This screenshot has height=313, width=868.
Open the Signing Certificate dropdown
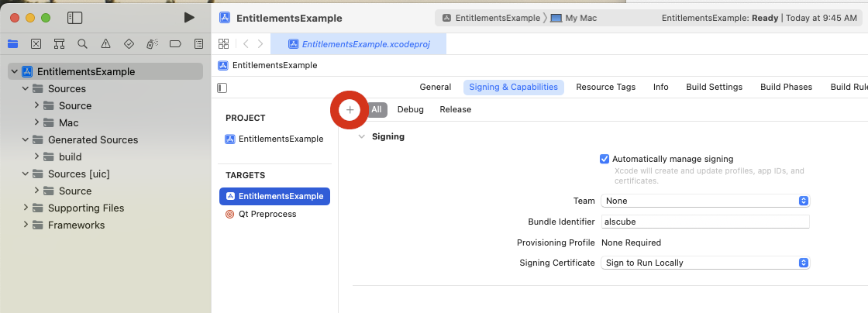[705, 263]
